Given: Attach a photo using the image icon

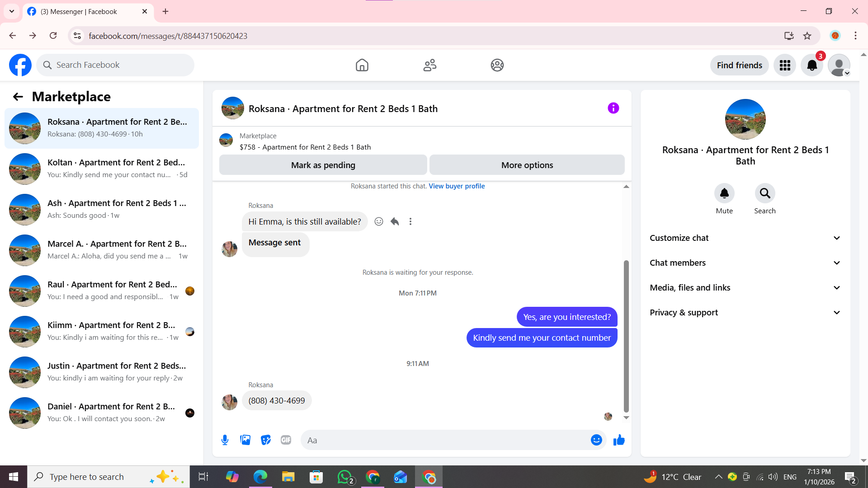Looking at the screenshot, I should coord(245,440).
